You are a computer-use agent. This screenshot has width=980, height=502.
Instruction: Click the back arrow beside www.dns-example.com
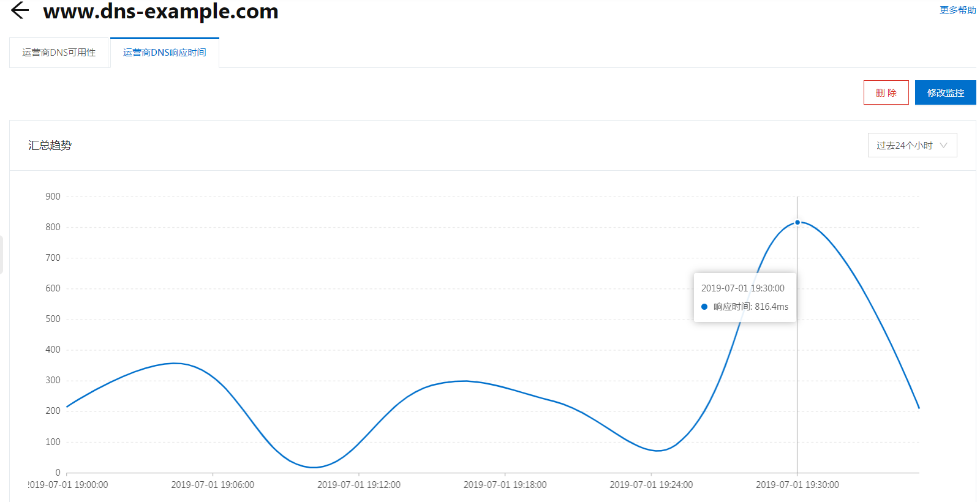(x=20, y=10)
